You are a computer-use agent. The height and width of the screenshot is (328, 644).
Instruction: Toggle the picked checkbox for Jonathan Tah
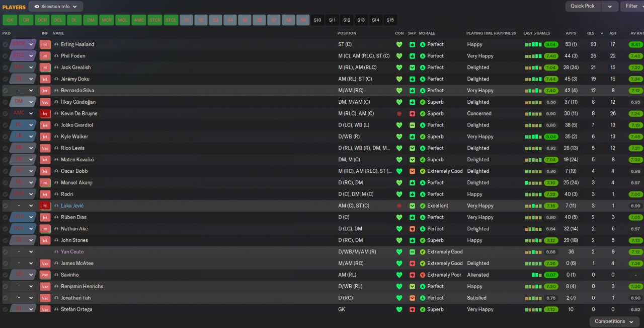point(5,298)
